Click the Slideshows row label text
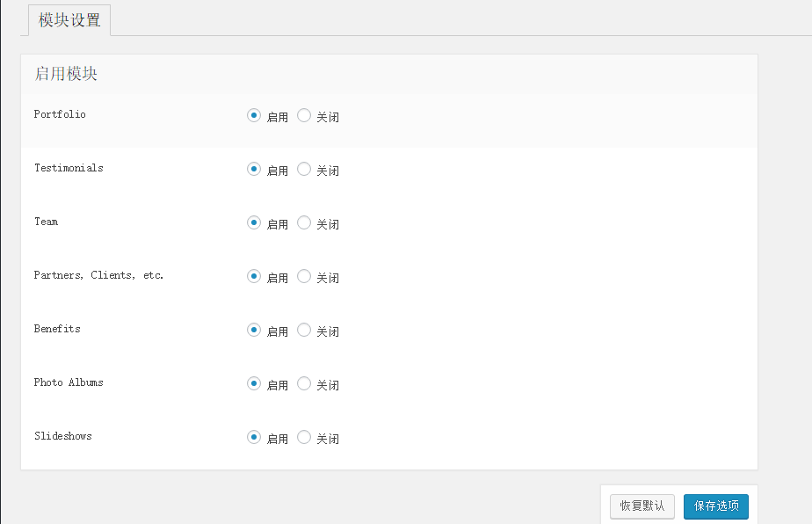 [x=62, y=436]
